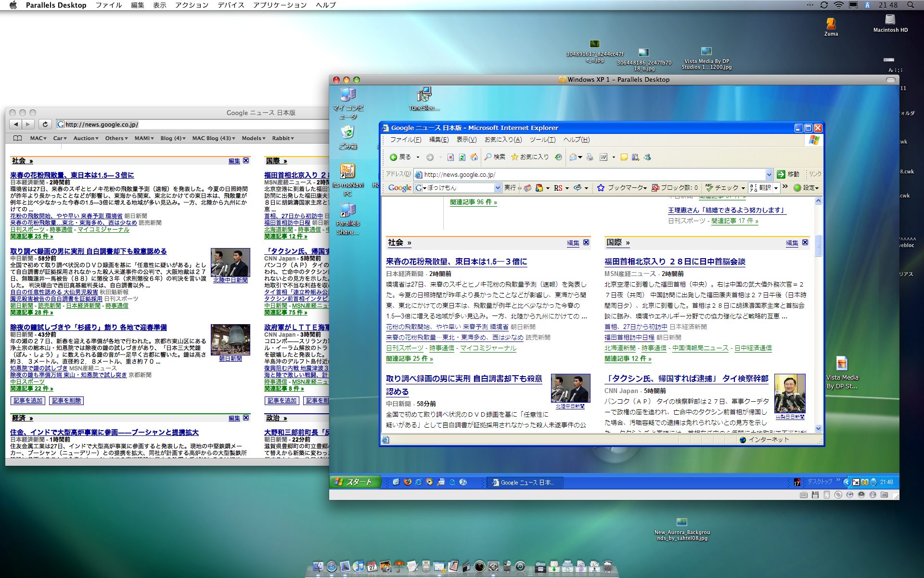This screenshot has width=924, height=578.
Task: Open System Preferences in the dock
Action: [x=493, y=566]
